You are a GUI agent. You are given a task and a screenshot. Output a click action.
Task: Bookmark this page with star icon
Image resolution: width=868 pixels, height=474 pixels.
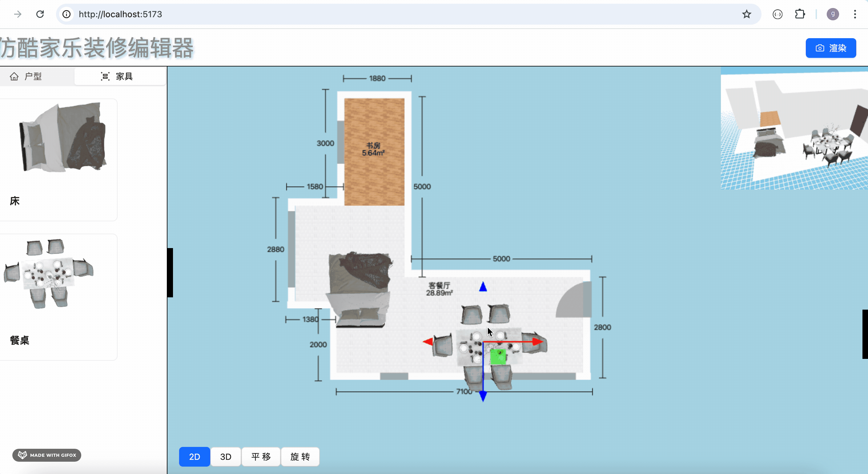(x=746, y=14)
